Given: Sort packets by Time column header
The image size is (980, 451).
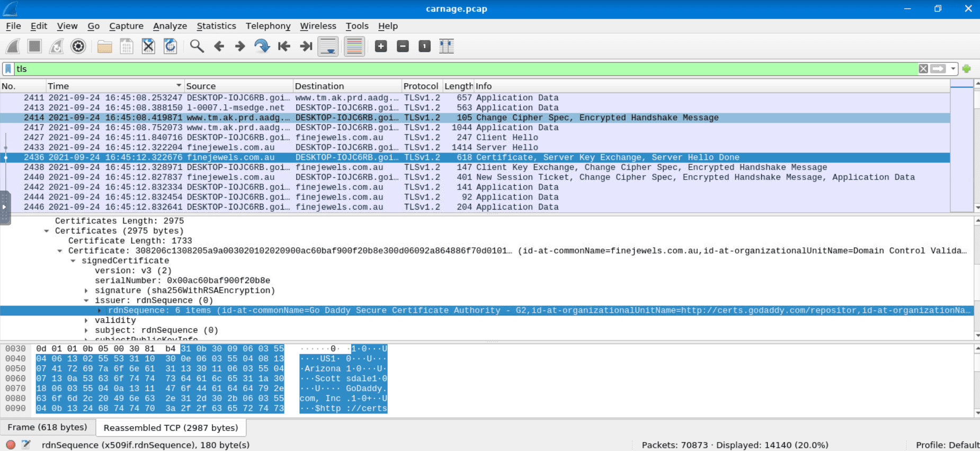Looking at the screenshot, I should (114, 86).
